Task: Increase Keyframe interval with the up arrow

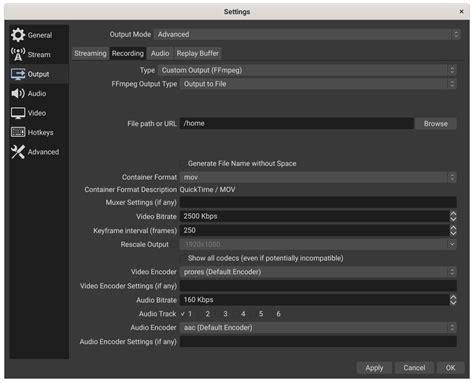Action: [x=453, y=228]
